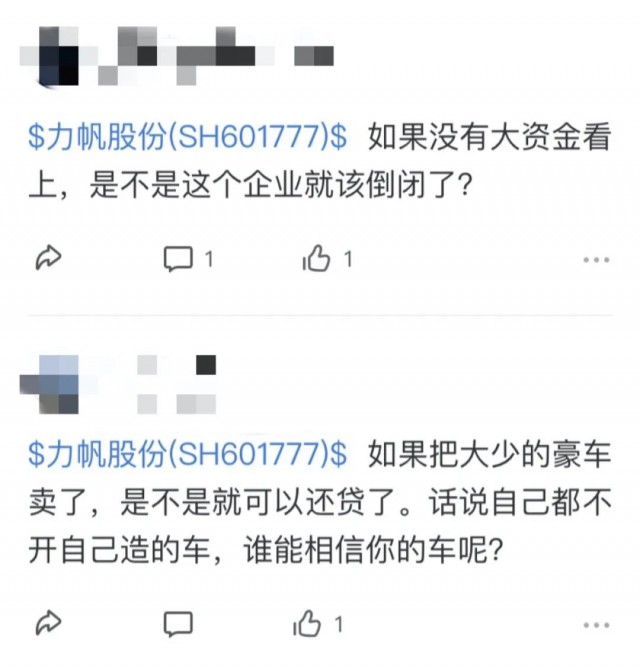The width and height of the screenshot is (640, 669).
Task: Tap the like count 1 on second post
Action: [339, 625]
